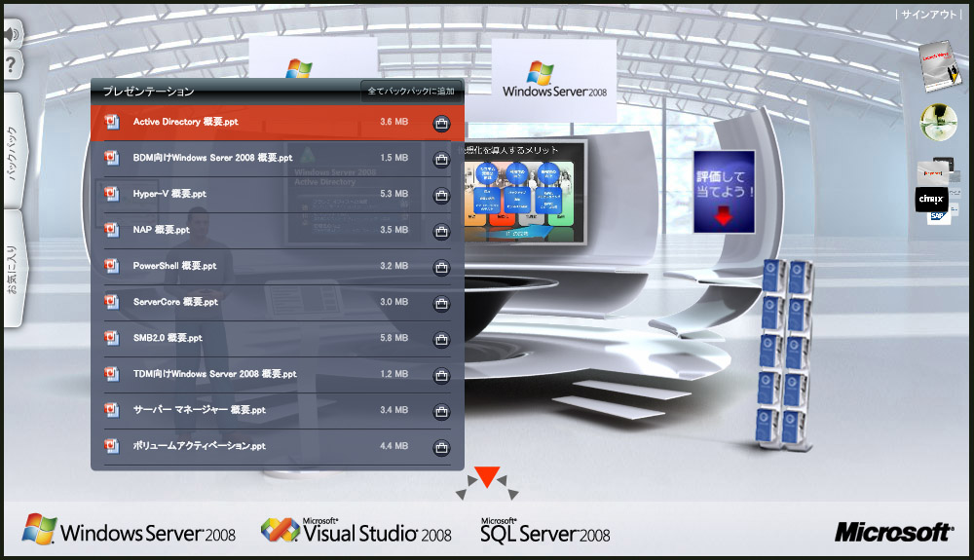
Task: Select ボリュームアクティベーション.ppt file name
Action: (x=200, y=446)
